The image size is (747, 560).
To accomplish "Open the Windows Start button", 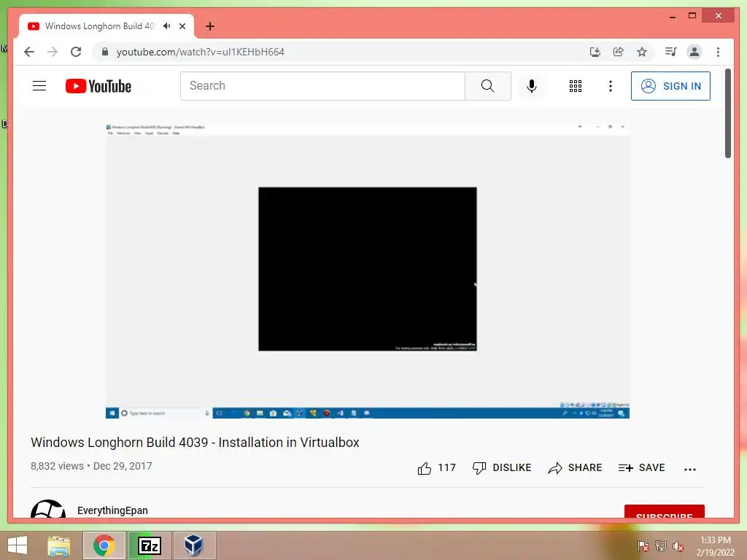I will point(18,545).
